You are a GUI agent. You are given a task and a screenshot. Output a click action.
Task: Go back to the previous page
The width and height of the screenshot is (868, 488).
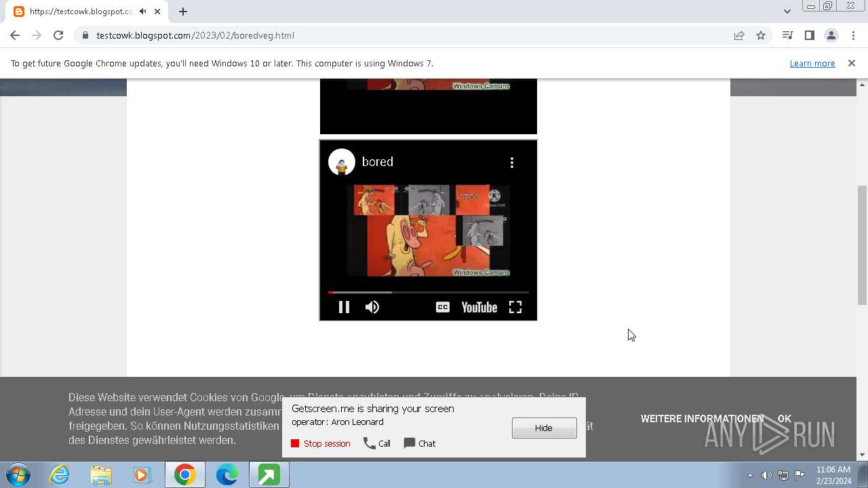pos(15,35)
